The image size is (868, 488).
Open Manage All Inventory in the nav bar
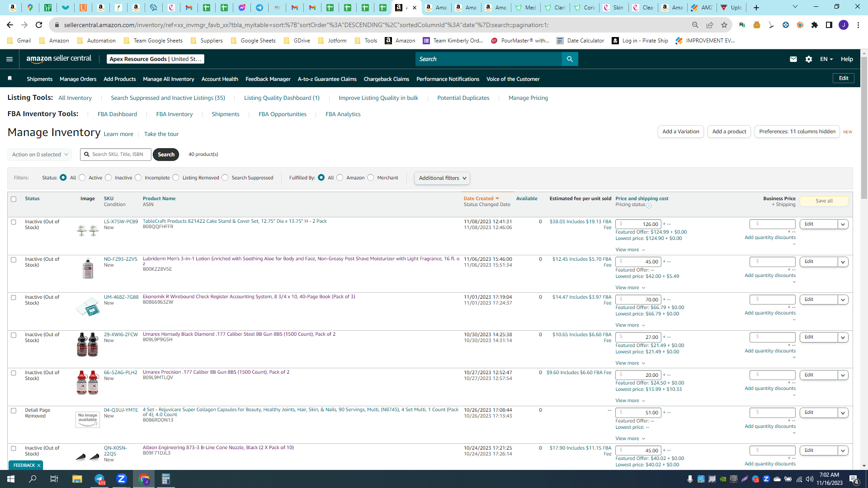point(169,79)
